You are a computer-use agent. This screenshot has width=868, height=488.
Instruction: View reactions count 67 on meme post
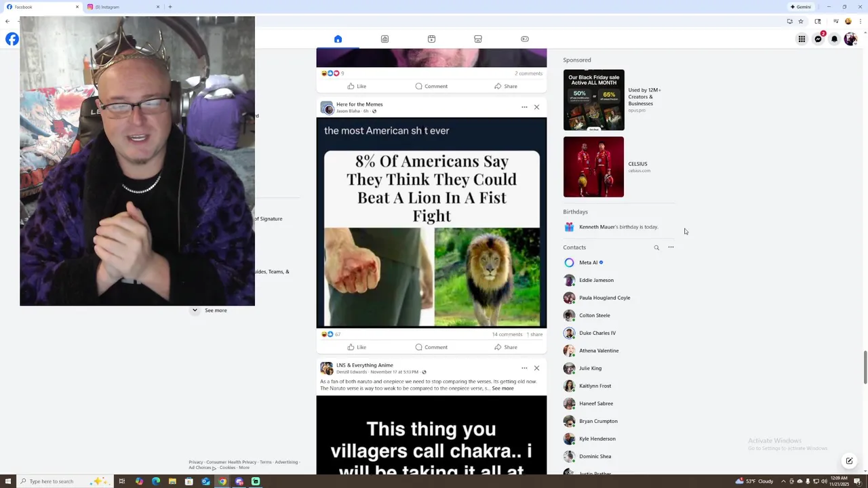338,334
